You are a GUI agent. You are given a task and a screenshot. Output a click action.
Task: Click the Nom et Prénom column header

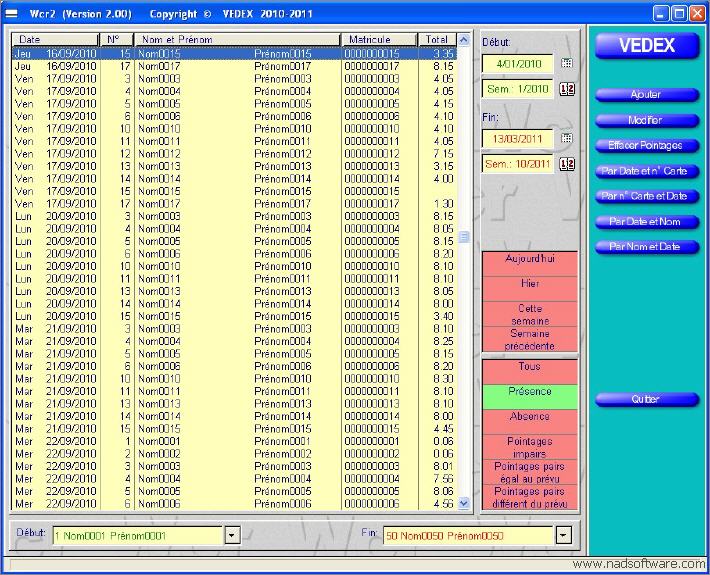pos(237,39)
